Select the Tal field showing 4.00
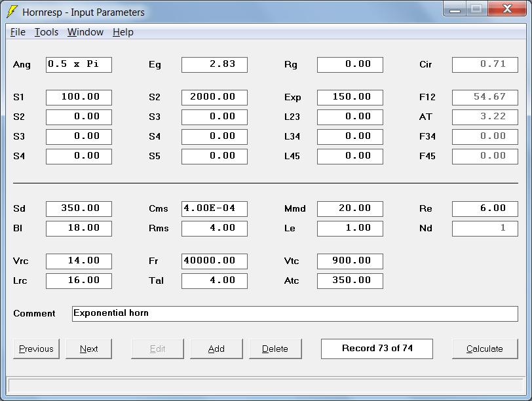532x401 pixels. (214, 281)
